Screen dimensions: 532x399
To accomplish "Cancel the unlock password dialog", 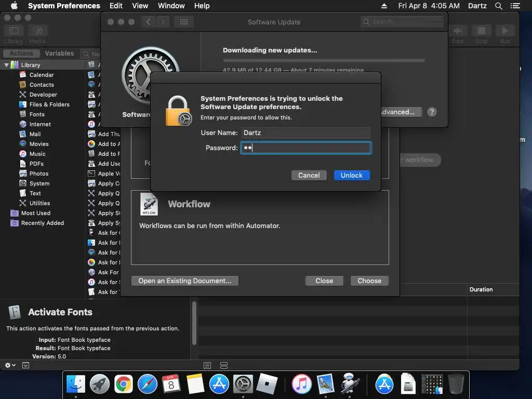I will point(309,175).
